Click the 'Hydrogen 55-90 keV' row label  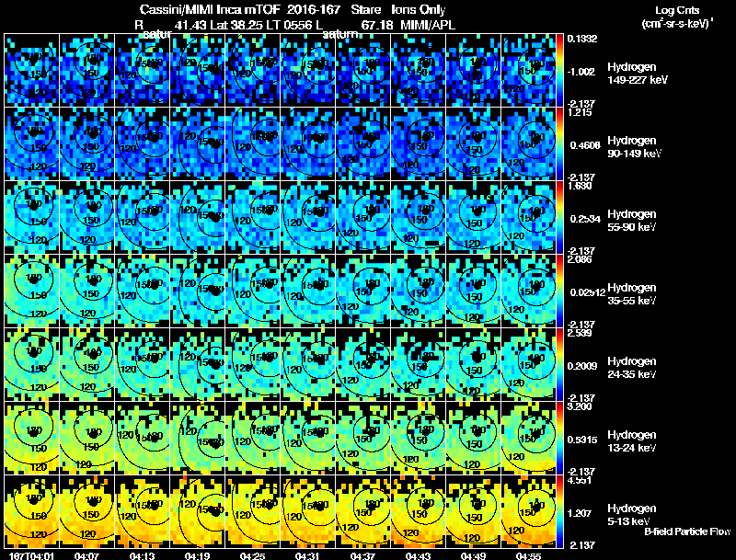[632, 221]
